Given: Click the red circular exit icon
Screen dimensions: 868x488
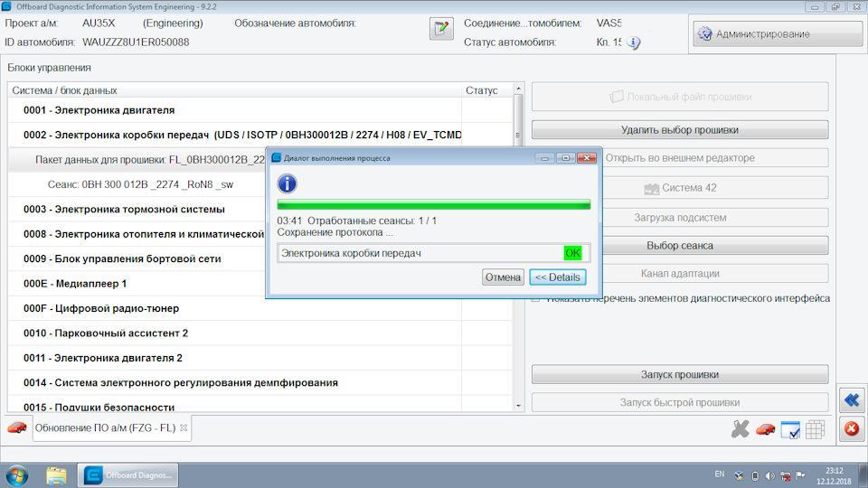Looking at the screenshot, I should (852, 428).
